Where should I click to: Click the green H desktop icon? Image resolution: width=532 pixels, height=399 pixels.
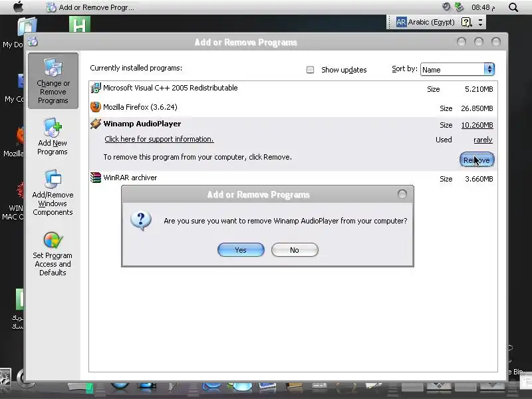(80, 25)
